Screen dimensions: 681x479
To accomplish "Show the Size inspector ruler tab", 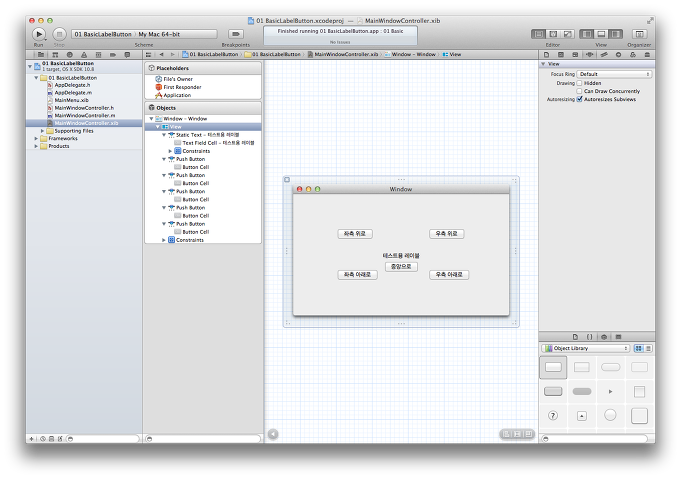I will [x=604, y=55].
